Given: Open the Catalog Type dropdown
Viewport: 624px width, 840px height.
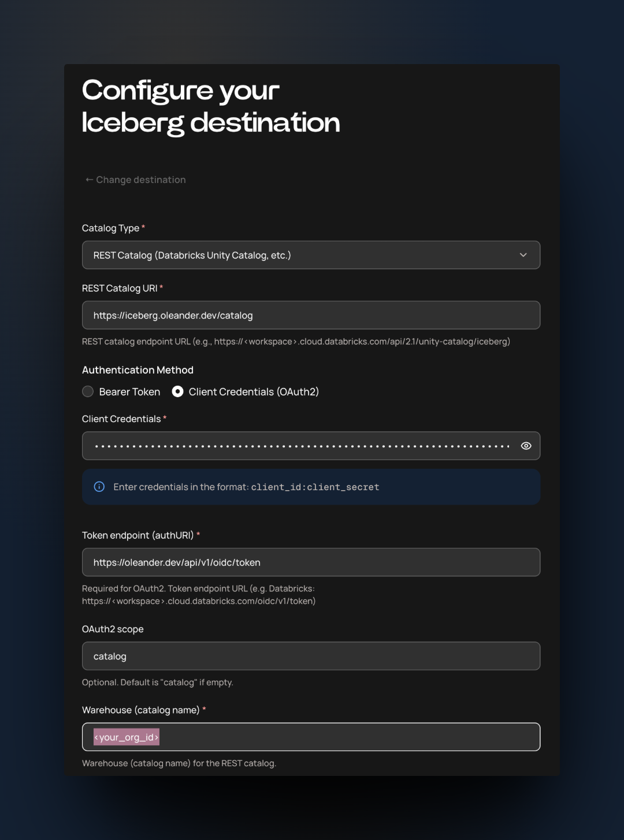Looking at the screenshot, I should (311, 255).
